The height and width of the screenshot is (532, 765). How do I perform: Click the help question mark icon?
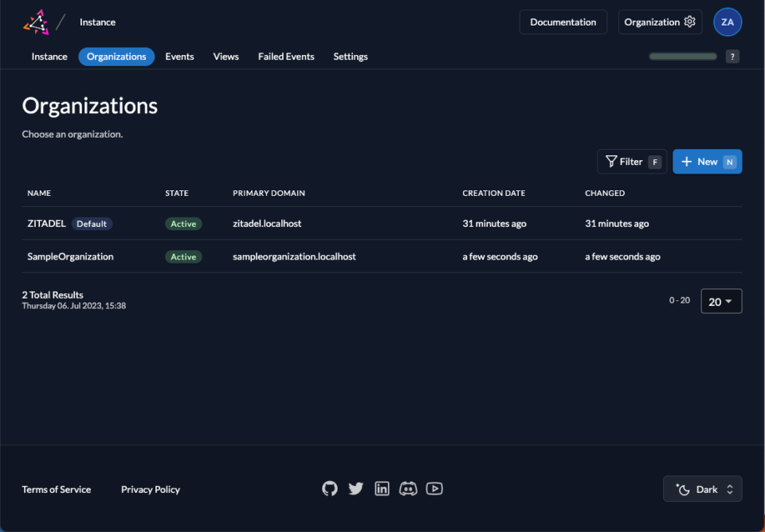tap(732, 57)
